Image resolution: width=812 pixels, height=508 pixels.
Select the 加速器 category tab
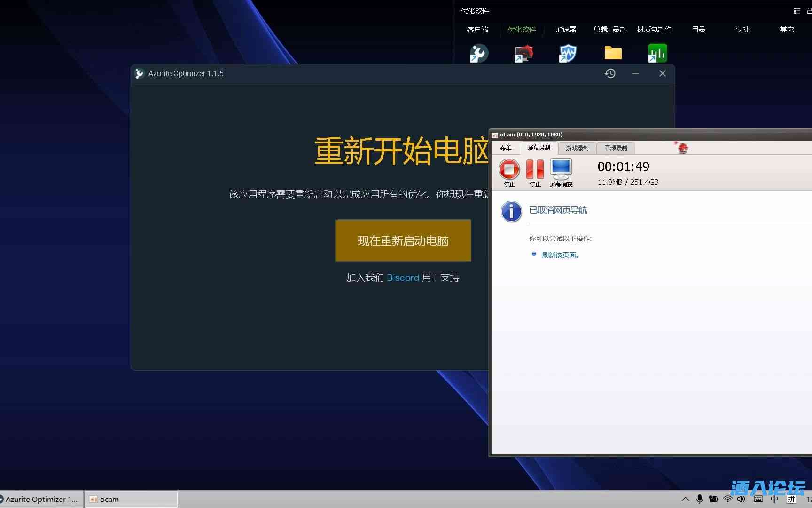click(x=566, y=30)
